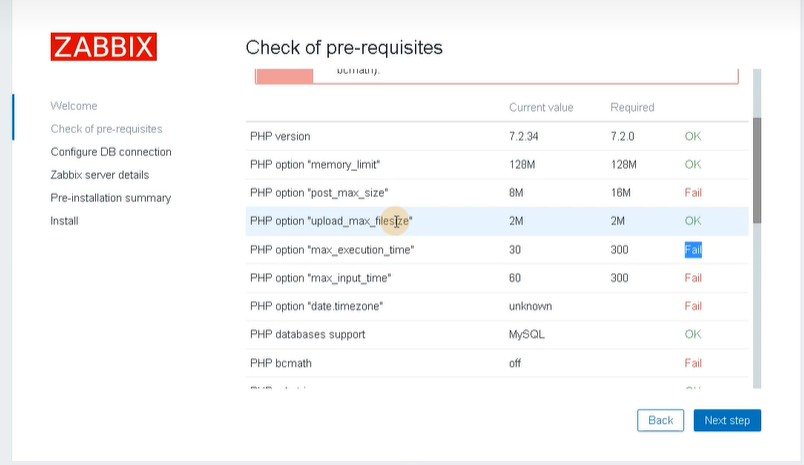804x465 pixels.
Task: Click the pre-requisites list scrollbar thumb
Action: tap(757, 170)
